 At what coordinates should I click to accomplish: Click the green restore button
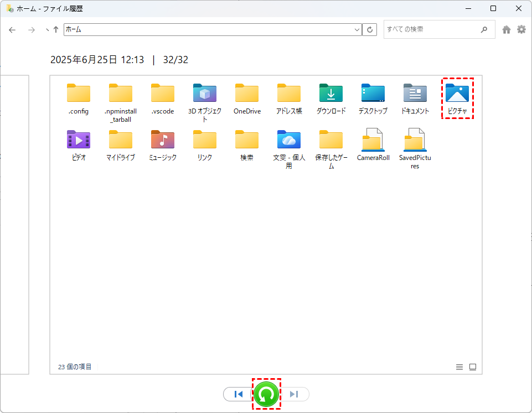[x=266, y=394]
